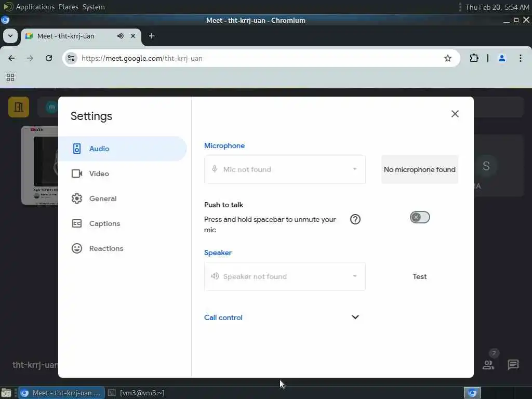532x399 pixels.
Task: Open the Chromium profile icon
Action: (x=502, y=58)
